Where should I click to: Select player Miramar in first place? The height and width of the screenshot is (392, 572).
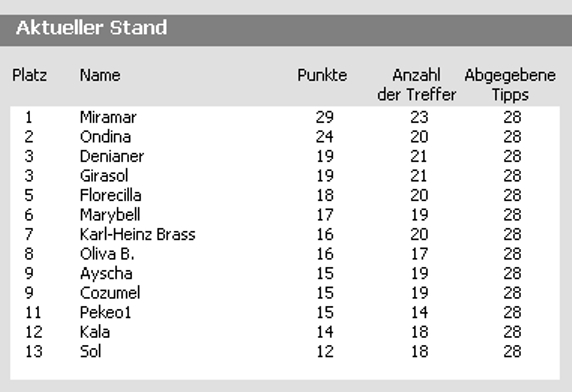[x=108, y=117]
